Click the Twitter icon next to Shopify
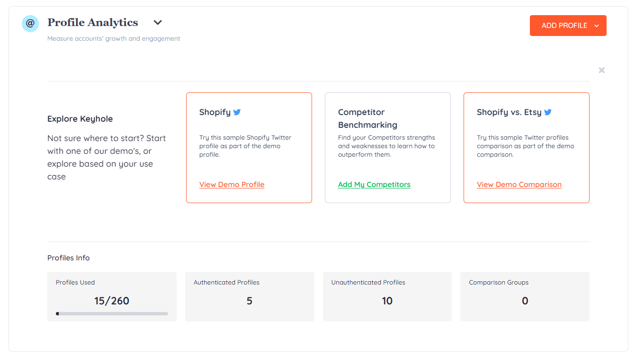644x357 pixels. pyautogui.click(x=236, y=112)
